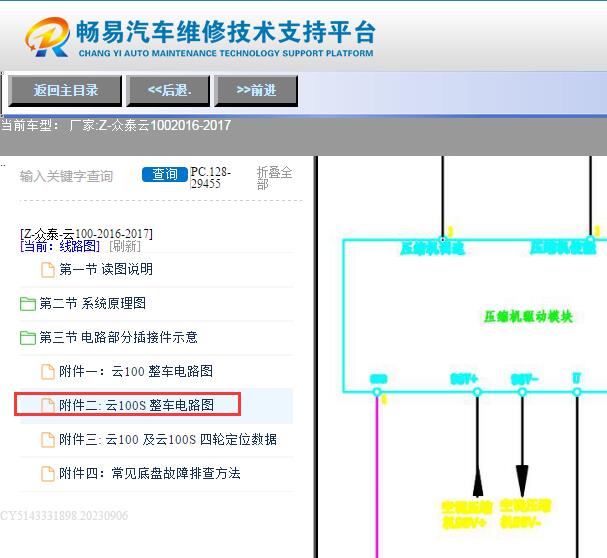Open 附件四：常见底盘故障排查方法

click(x=150, y=473)
